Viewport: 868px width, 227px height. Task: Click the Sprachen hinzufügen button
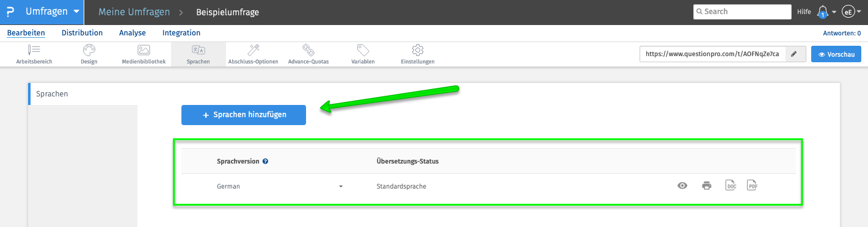[244, 115]
